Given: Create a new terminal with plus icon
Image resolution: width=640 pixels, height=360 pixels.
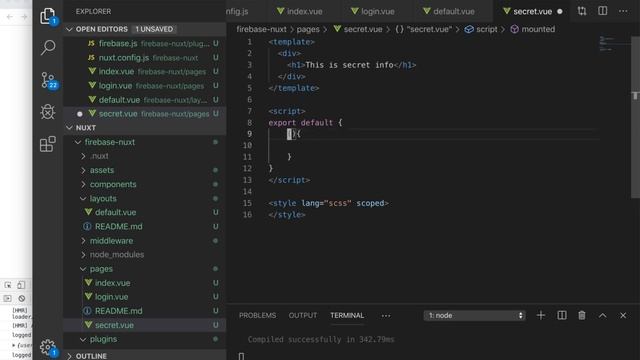Looking at the screenshot, I should [x=541, y=315].
